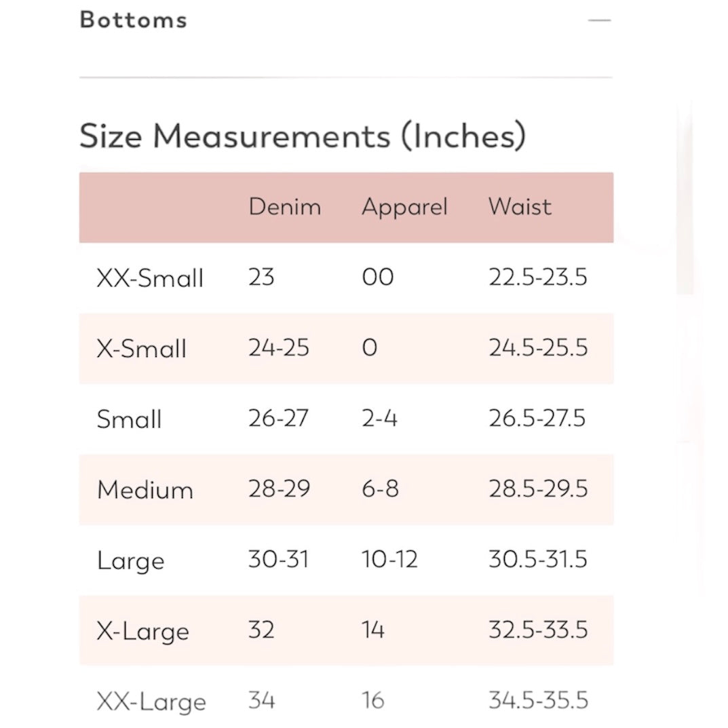Screen dimensions: 728x728
Task: Click the Large row label
Action: [x=130, y=560]
